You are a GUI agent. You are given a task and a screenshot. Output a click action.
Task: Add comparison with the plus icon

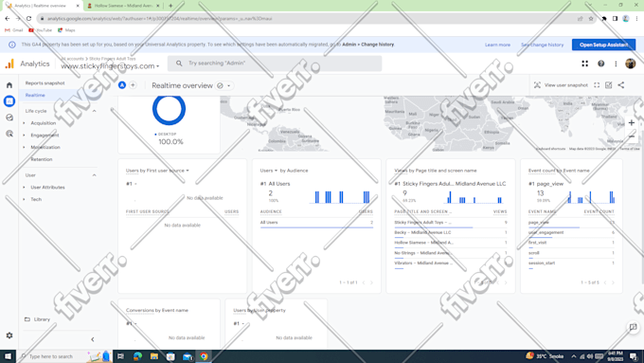(134, 85)
